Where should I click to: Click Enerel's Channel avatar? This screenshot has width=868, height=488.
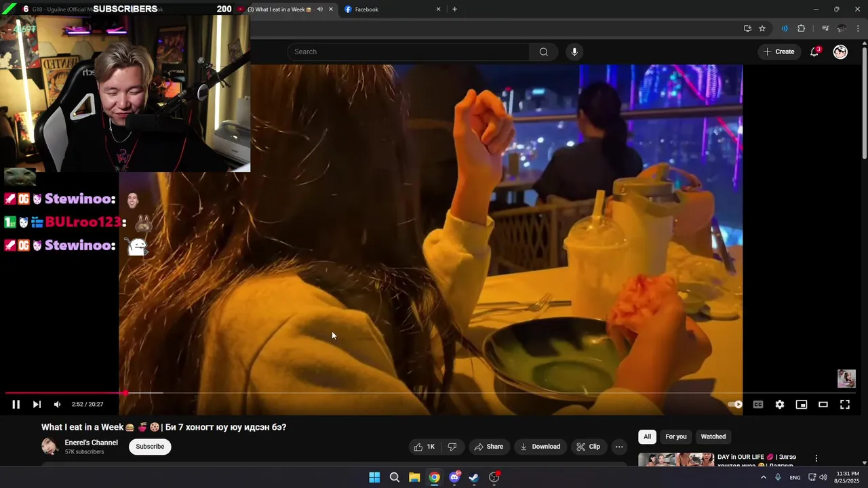[x=50, y=447]
